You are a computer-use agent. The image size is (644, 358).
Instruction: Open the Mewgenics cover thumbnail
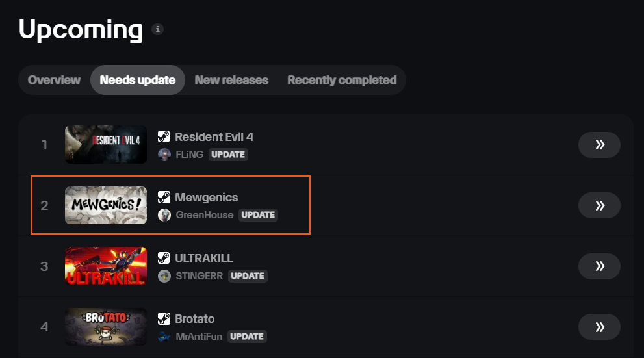[x=106, y=205]
